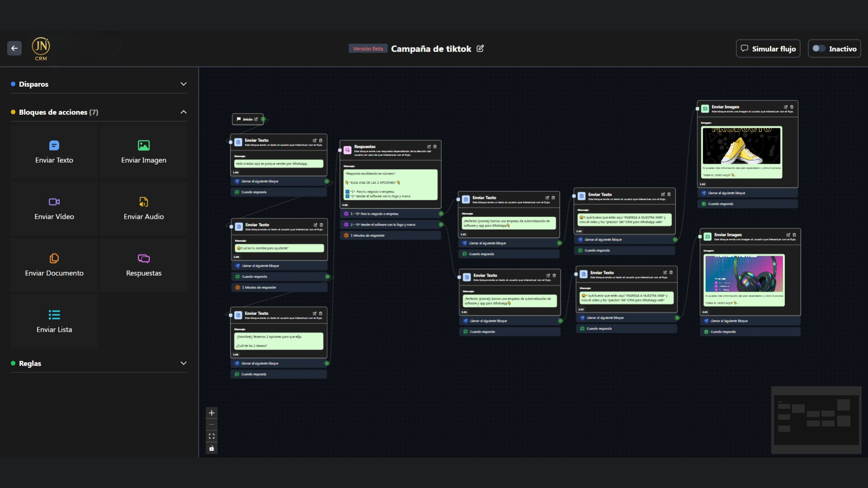The height and width of the screenshot is (488, 868).
Task: Edit the campaign title with pencil icon
Action: [480, 48]
